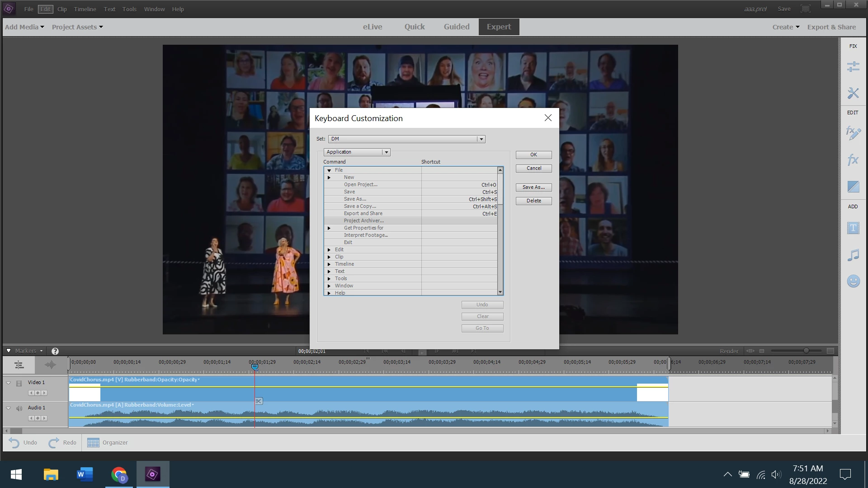Click OK in Keyboard Customization dialog
This screenshot has width=868, height=488.
[x=533, y=155]
